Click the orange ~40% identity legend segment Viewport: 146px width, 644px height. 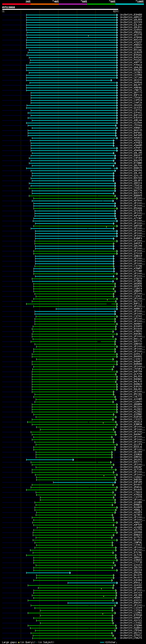point(45,4)
